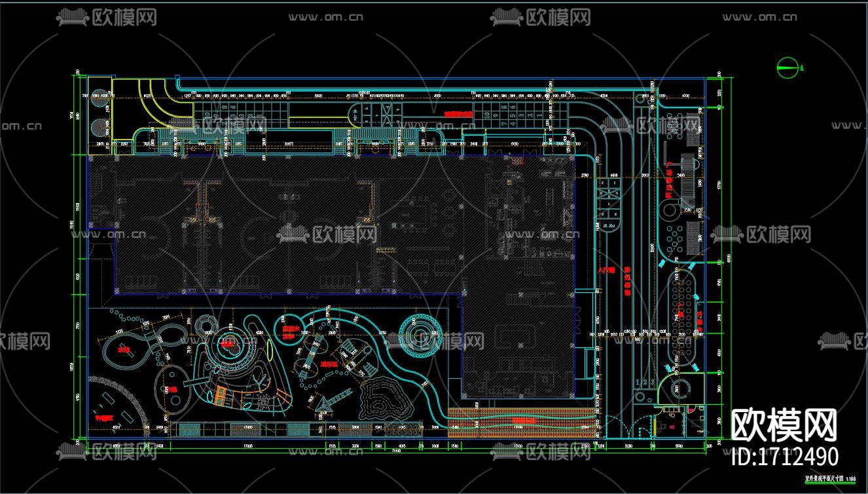Pick the contoured rockery mound shape
This screenshot has width=868, height=494.
[385, 398]
